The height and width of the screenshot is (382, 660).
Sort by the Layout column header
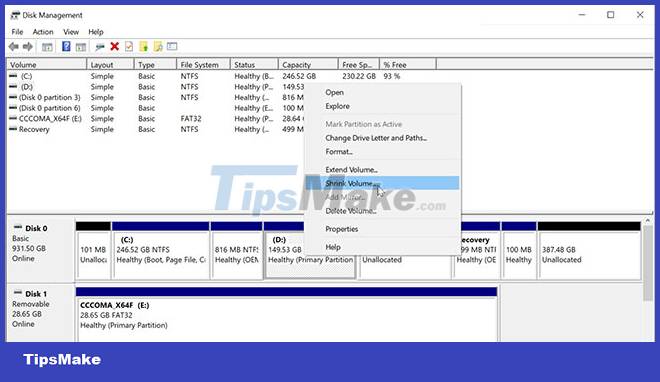click(x=110, y=65)
